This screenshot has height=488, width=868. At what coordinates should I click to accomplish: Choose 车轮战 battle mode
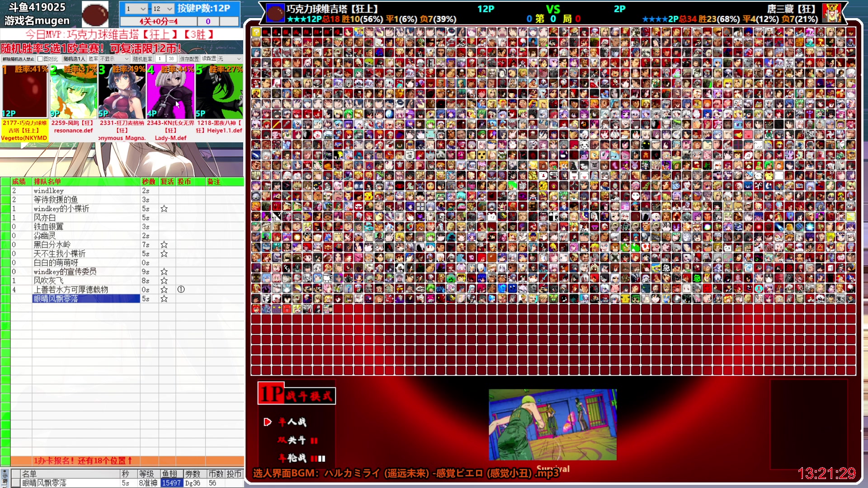(301, 458)
